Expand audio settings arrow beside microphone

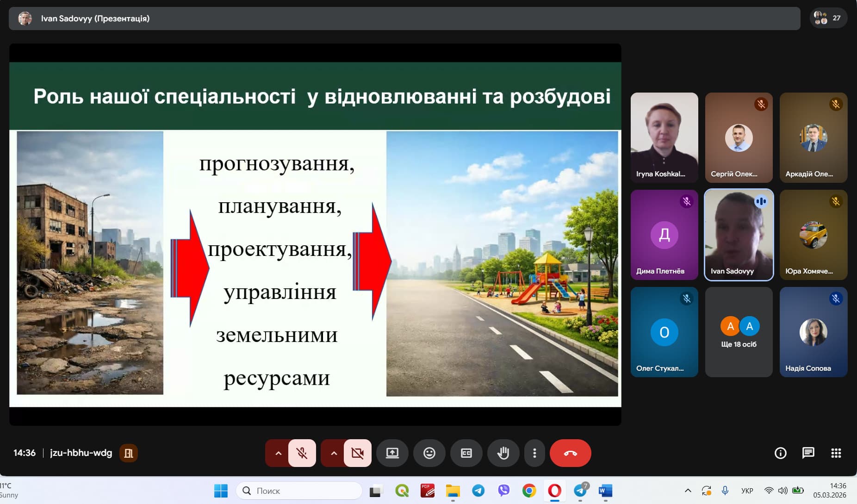point(278,453)
